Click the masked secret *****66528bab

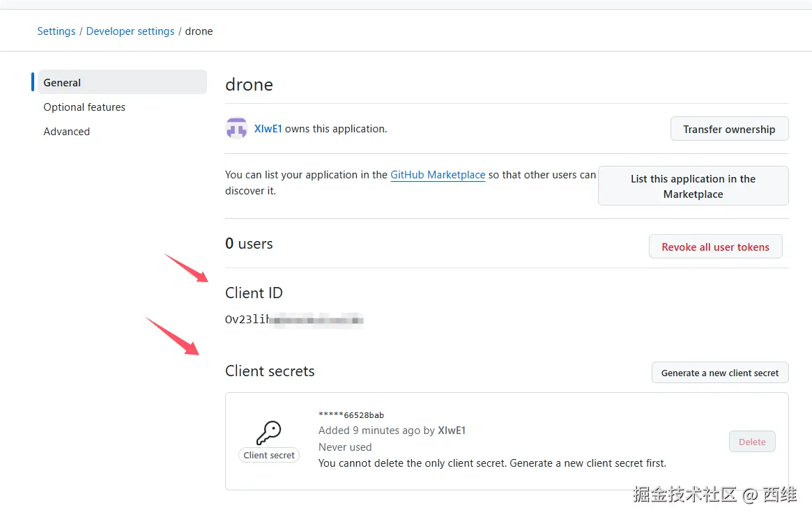pyautogui.click(x=351, y=415)
